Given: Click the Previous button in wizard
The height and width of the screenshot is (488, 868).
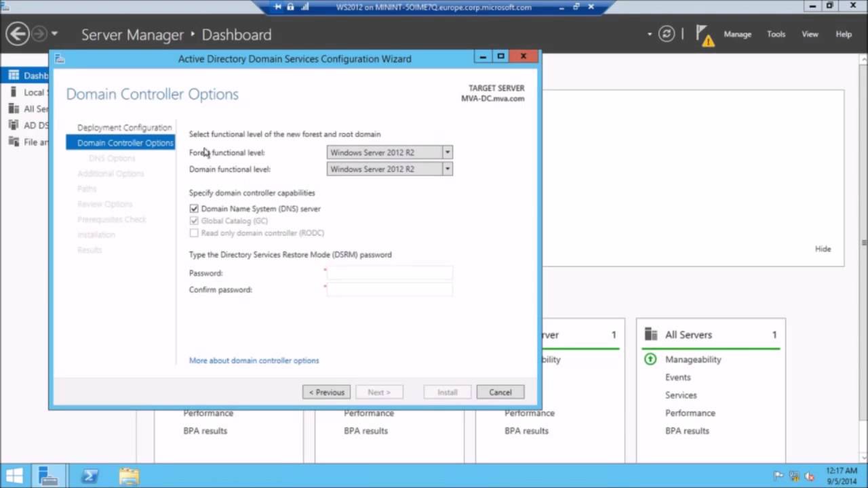Looking at the screenshot, I should click(x=326, y=392).
